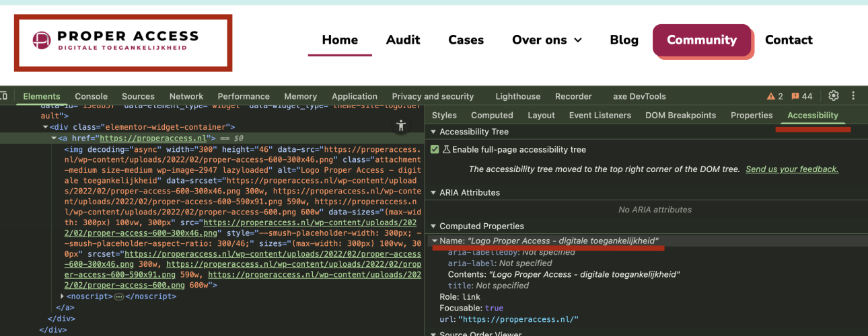Open the Memory tab
The width and height of the screenshot is (868, 336).
pos(300,96)
